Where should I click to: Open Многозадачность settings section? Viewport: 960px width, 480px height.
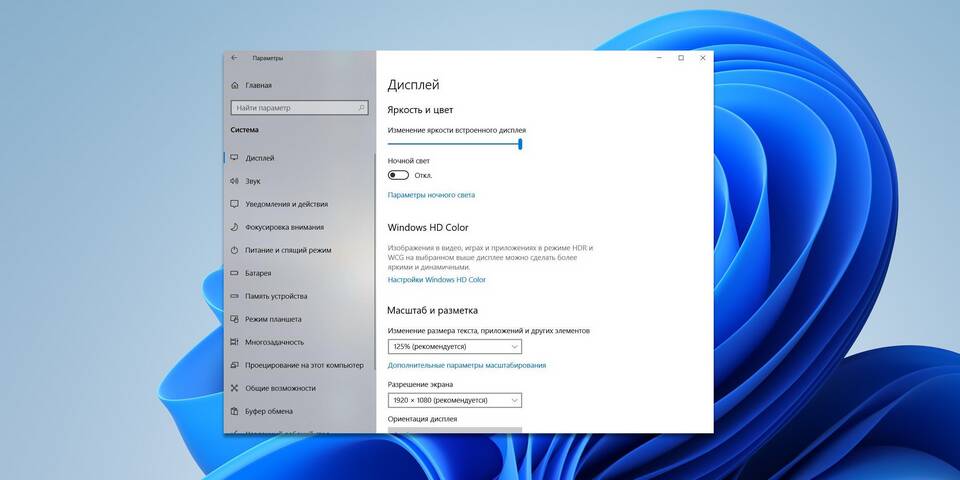pos(273,342)
